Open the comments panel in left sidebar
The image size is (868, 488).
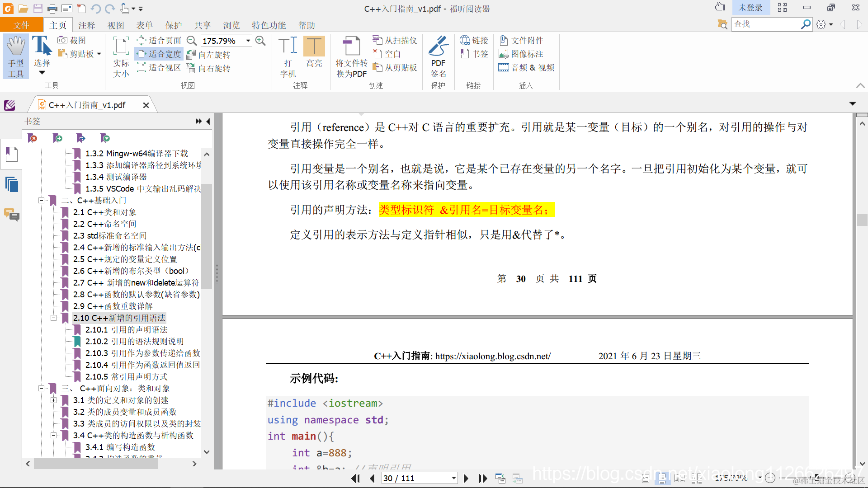11,215
